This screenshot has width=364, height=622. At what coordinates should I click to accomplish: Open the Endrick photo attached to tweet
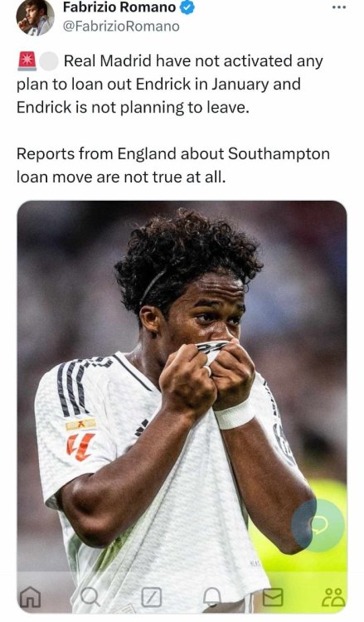[182, 407]
